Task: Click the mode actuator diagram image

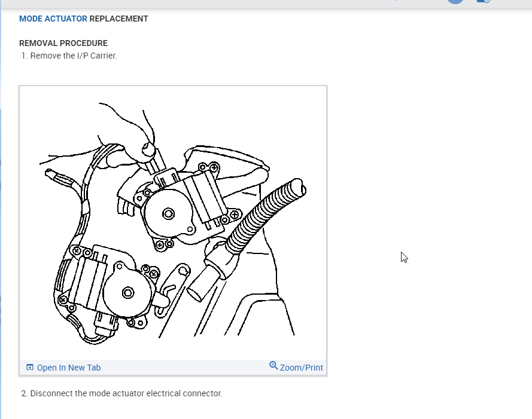Action: [173, 223]
